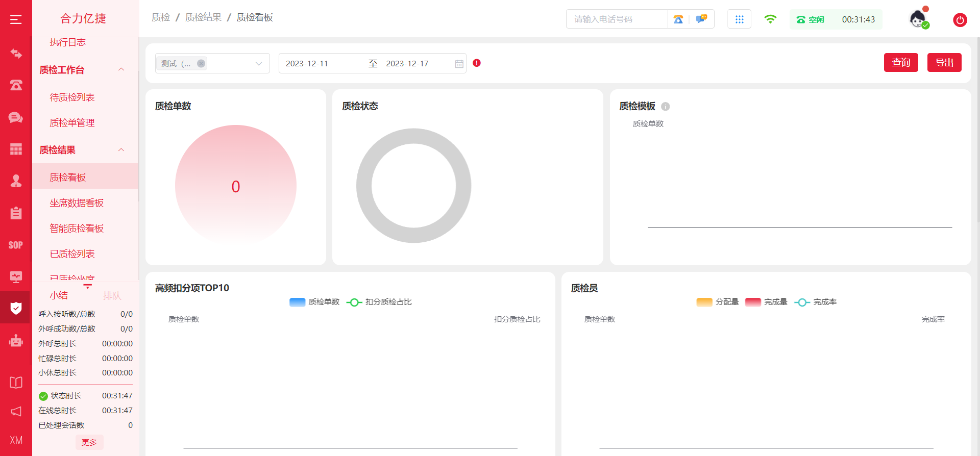
Task: Collapse the summary panel arrow
Action: pos(87,287)
